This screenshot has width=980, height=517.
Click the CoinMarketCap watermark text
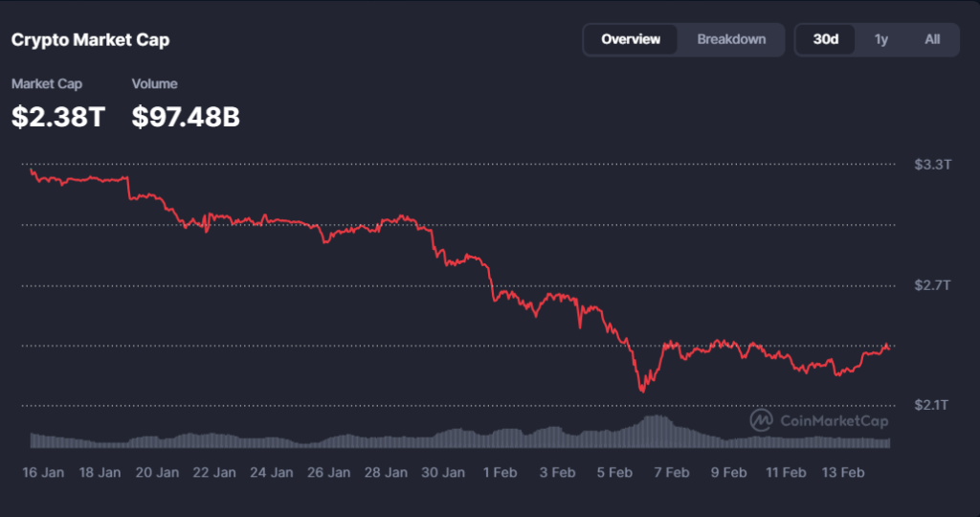click(835, 421)
